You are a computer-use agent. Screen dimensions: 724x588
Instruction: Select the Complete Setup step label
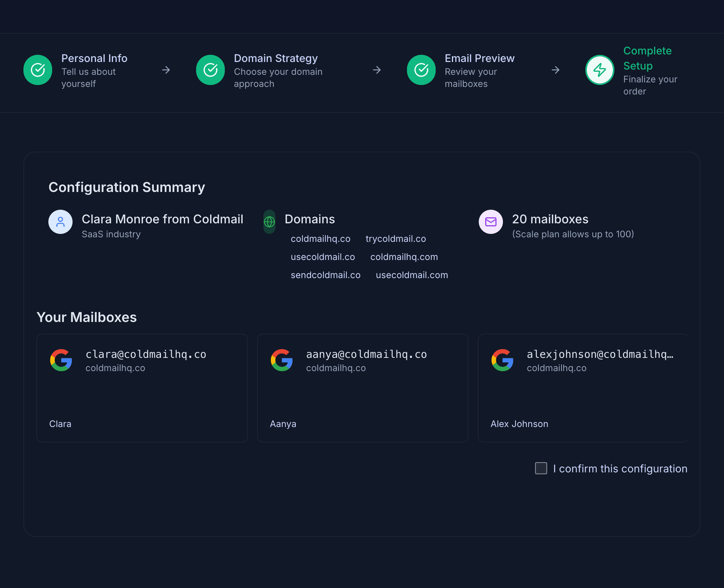[x=647, y=58]
